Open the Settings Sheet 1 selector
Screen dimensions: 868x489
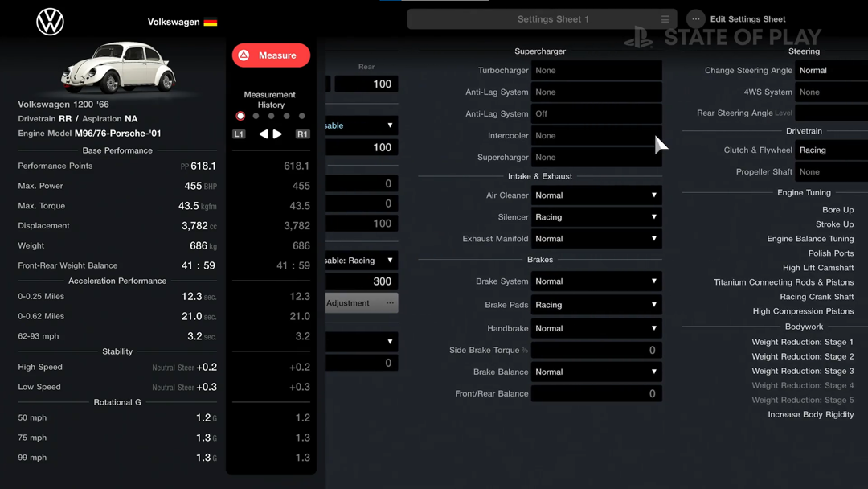coord(542,18)
